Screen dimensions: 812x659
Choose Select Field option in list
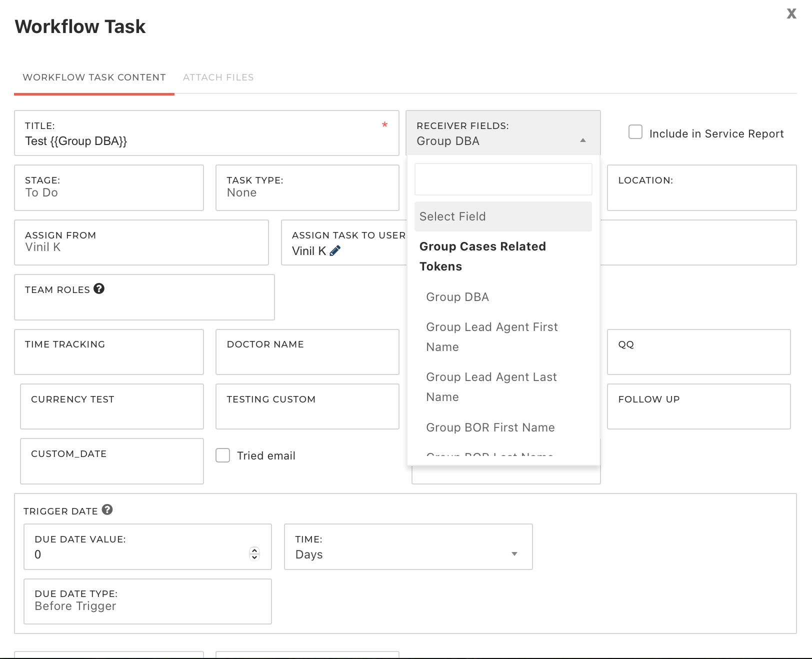tap(503, 216)
